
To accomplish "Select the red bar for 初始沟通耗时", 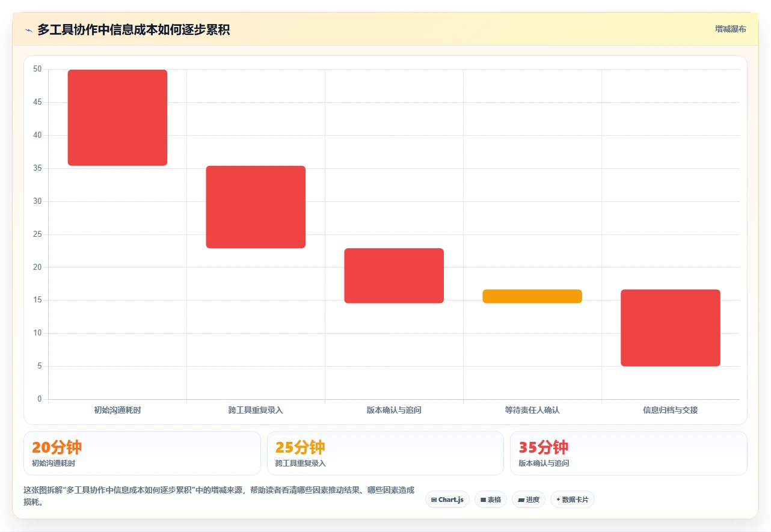I will [117, 118].
